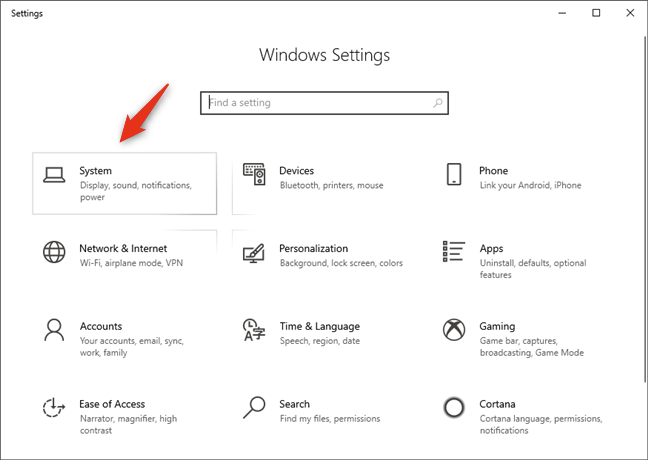Close the Settings window

point(630,13)
